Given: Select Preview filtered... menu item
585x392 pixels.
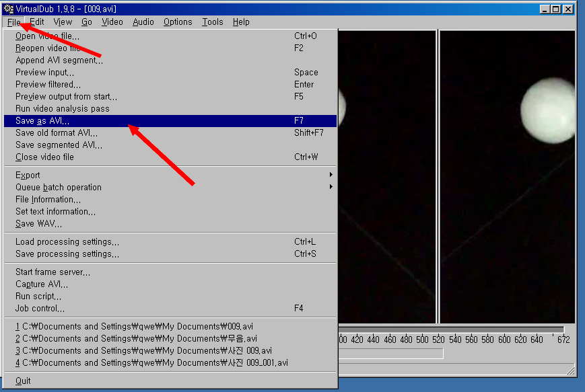Looking at the screenshot, I should point(170,85).
